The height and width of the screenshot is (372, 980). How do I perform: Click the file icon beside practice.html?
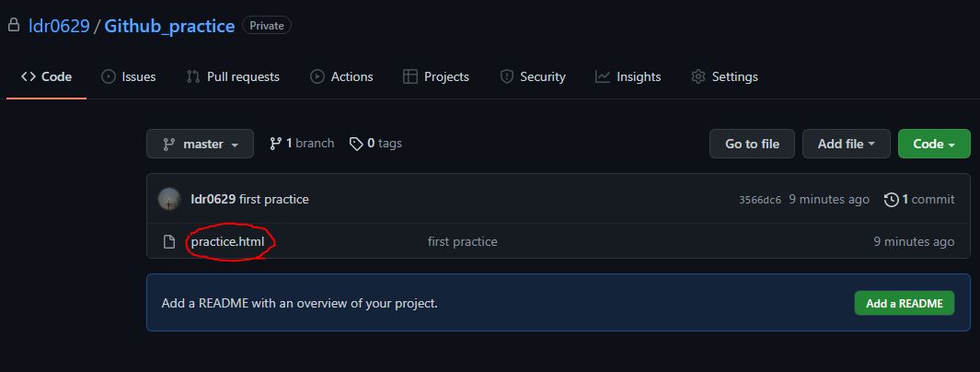168,241
